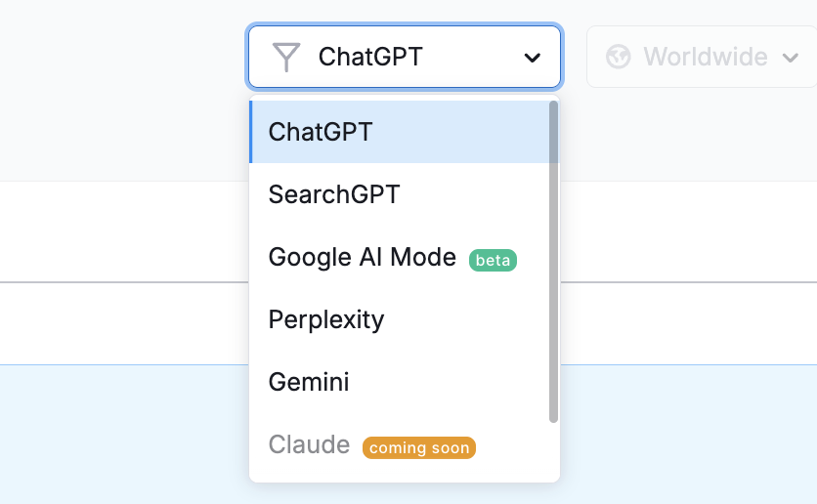Click the Worldwide text label
The width and height of the screenshot is (817, 504).
[706, 57]
